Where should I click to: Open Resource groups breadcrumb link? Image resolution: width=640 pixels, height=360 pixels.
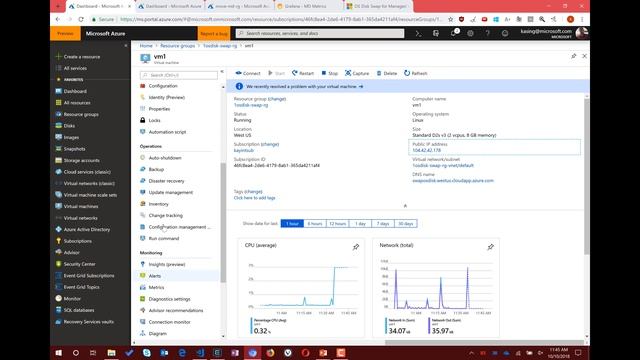178,46
